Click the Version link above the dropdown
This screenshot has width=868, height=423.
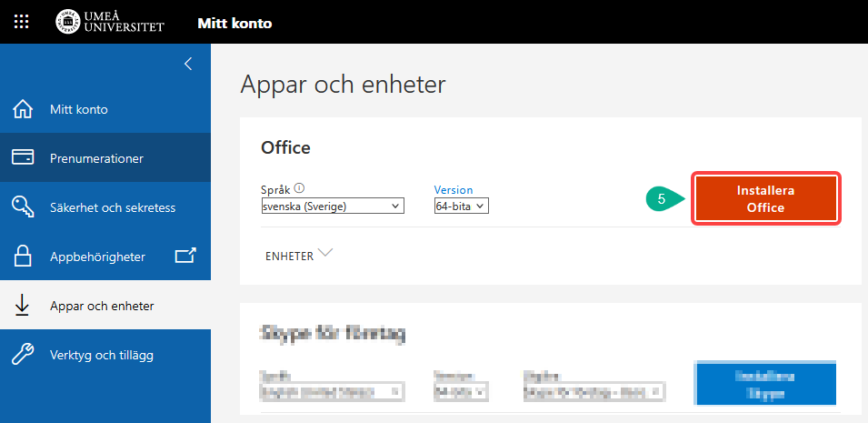pos(454,190)
